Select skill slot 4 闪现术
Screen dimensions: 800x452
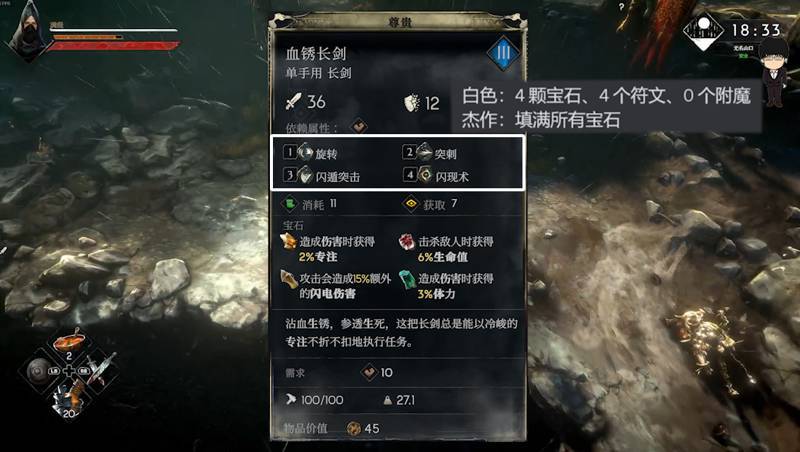(x=436, y=175)
